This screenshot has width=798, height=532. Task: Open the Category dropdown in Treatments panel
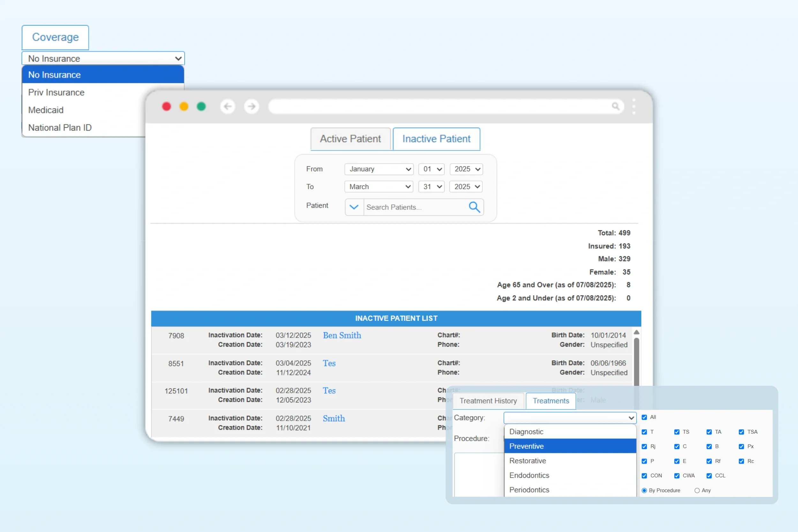pyautogui.click(x=570, y=418)
